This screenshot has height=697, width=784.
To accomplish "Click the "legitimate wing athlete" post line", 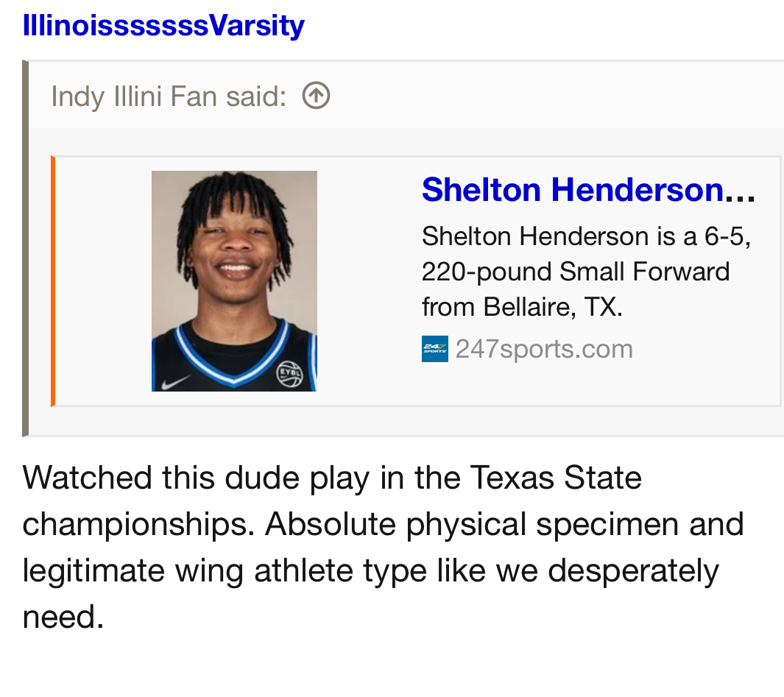I will [x=370, y=570].
